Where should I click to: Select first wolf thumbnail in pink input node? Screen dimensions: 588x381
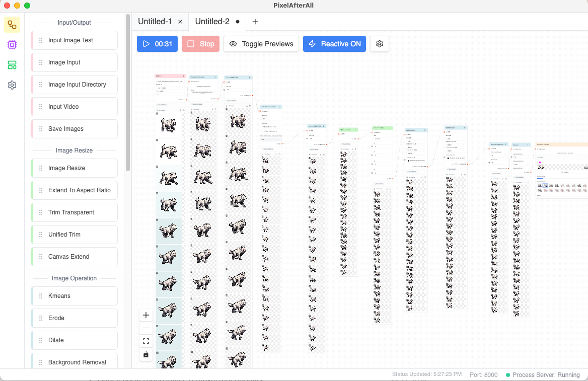coord(168,124)
